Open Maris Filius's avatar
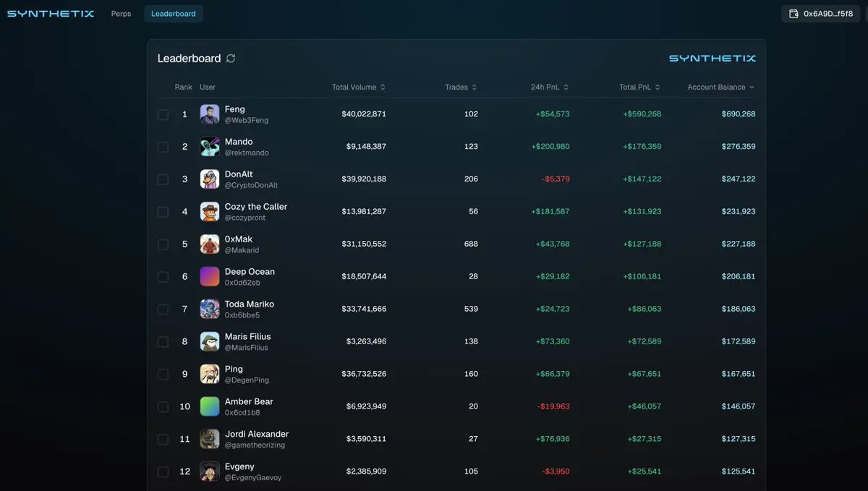This screenshot has width=868, height=491. click(210, 342)
